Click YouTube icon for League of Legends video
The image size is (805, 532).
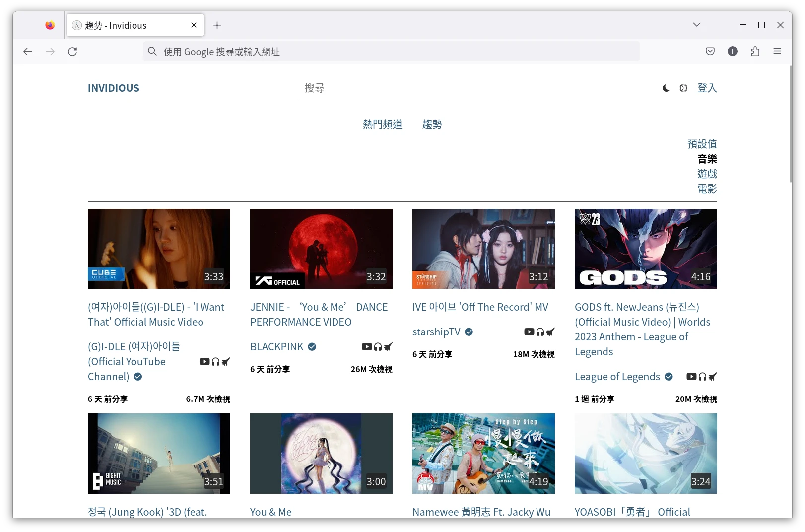pos(691,377)
